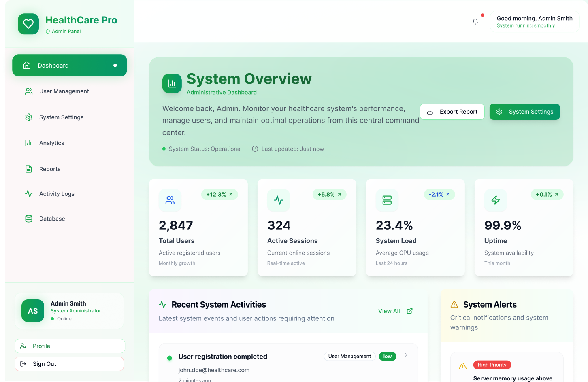
Task: Go to Analytics in the sidebar
Action: [x=51, y=143]
